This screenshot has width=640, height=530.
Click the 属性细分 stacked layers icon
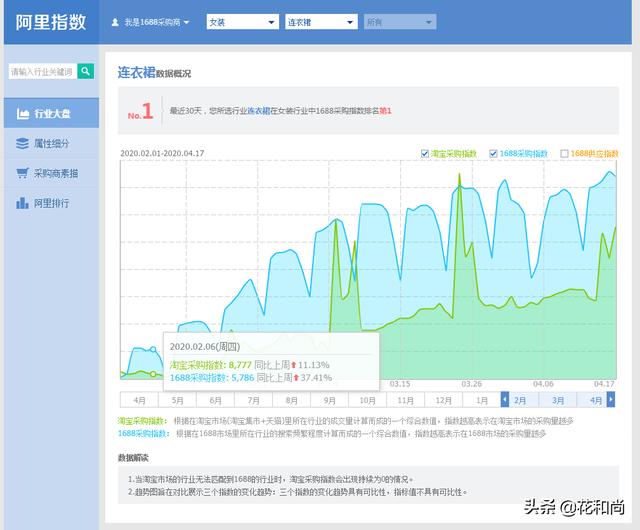(x=22, y=144)
